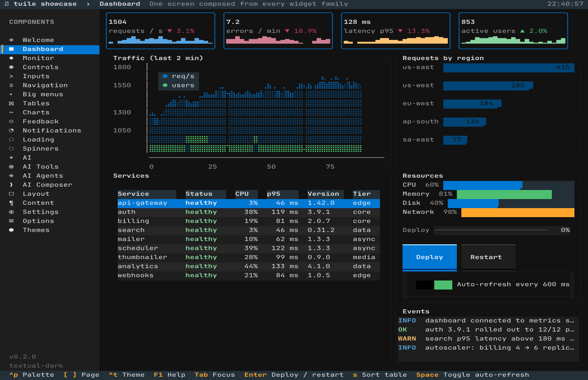
Task: Click the Welcome sidebar icon
Action: tap(12, 40)
